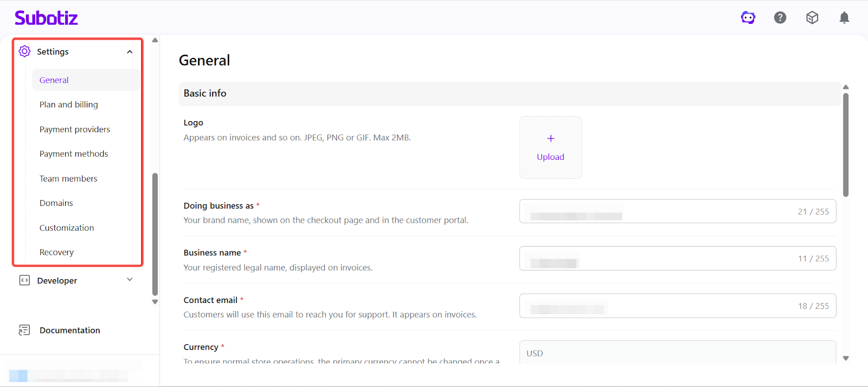Click the help question mark icon
This screenshot has width=868, height=387.
pyautogui.click(x=780, y=18)
